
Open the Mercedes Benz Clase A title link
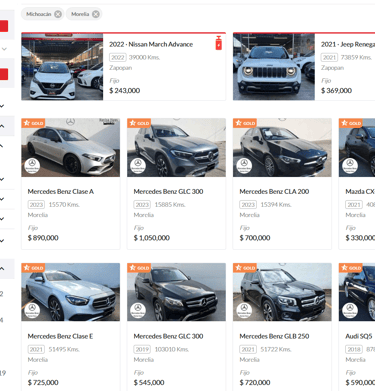[x=61, y=192]
